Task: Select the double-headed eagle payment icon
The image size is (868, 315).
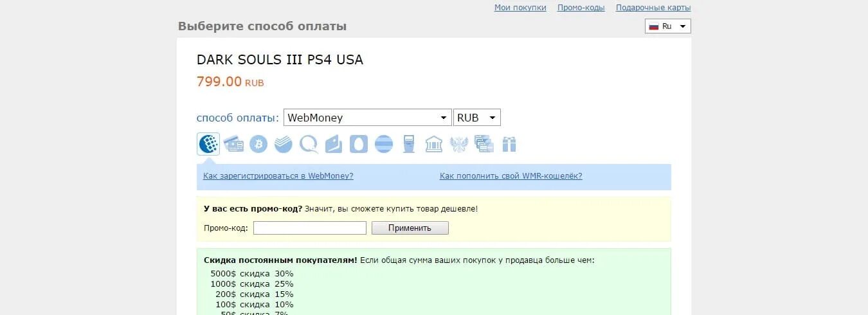Action: (459, 144)
